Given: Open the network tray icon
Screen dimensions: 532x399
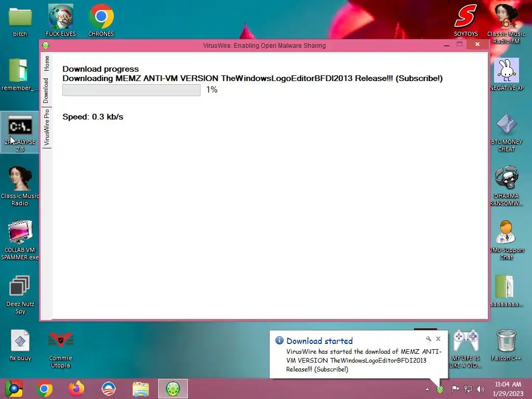Looking at the screenshot, I should point(468,389).
